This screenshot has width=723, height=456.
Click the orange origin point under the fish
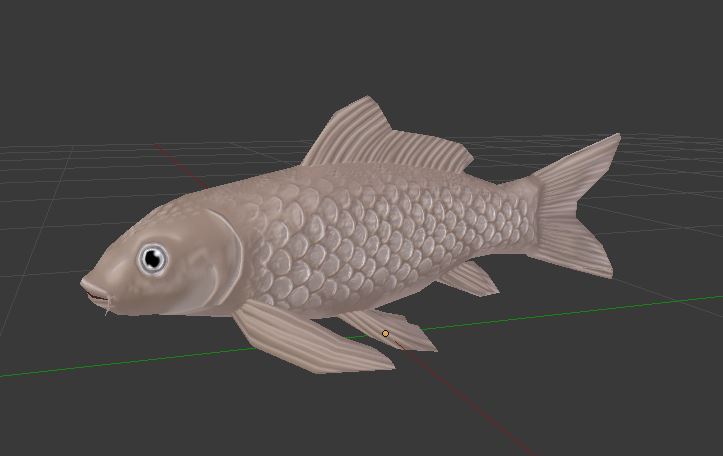tap(385, 333)
